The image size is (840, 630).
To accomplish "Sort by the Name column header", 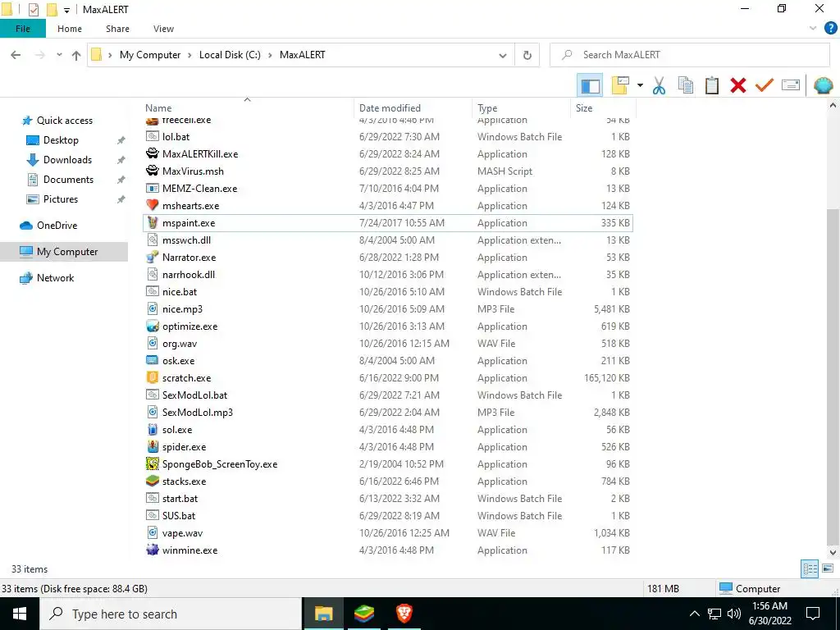I will (158, 107).
